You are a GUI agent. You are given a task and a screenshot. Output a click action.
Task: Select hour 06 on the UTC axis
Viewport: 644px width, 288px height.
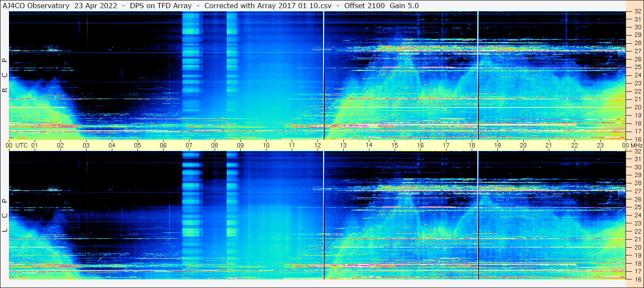[163, 145]
